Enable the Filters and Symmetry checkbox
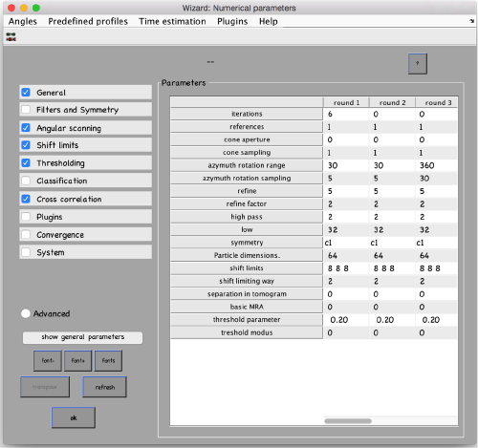Viewport: 478px width, 448px height. pos(26,110)
